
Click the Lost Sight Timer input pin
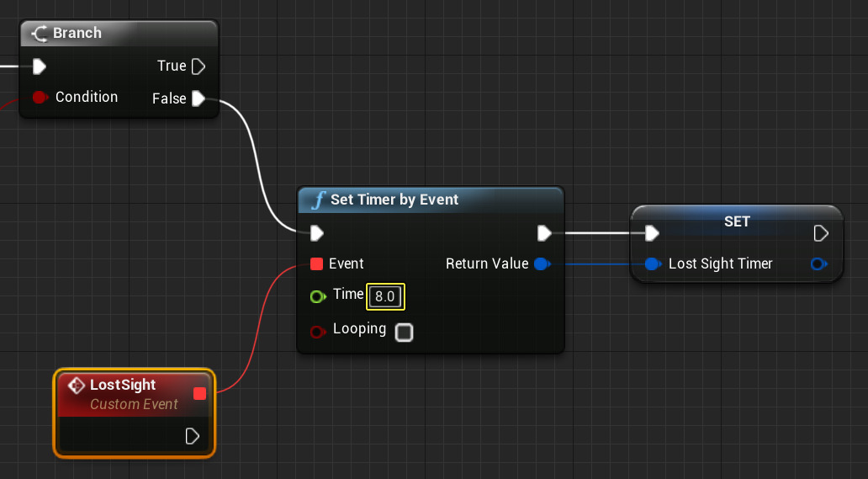point(654,264)
